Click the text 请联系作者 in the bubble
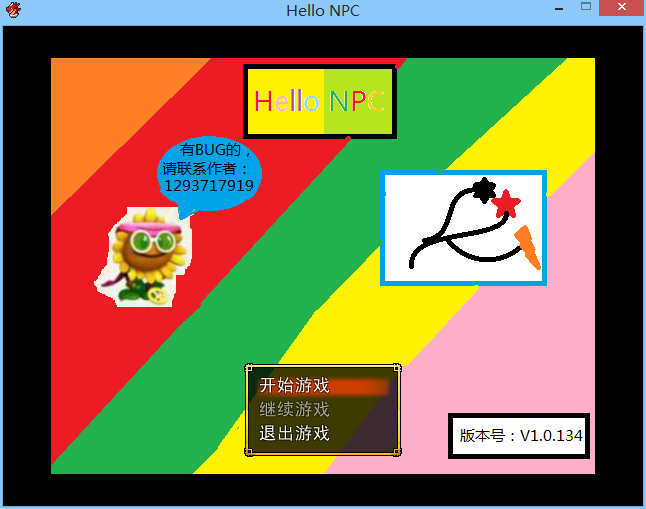 (x=200, y=168)
